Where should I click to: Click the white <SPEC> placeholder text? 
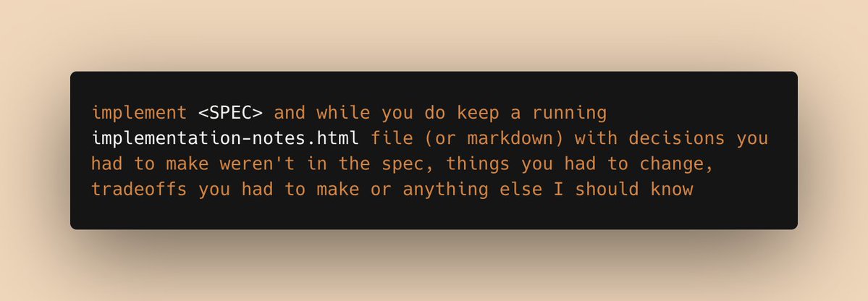(x=230, y=113)
